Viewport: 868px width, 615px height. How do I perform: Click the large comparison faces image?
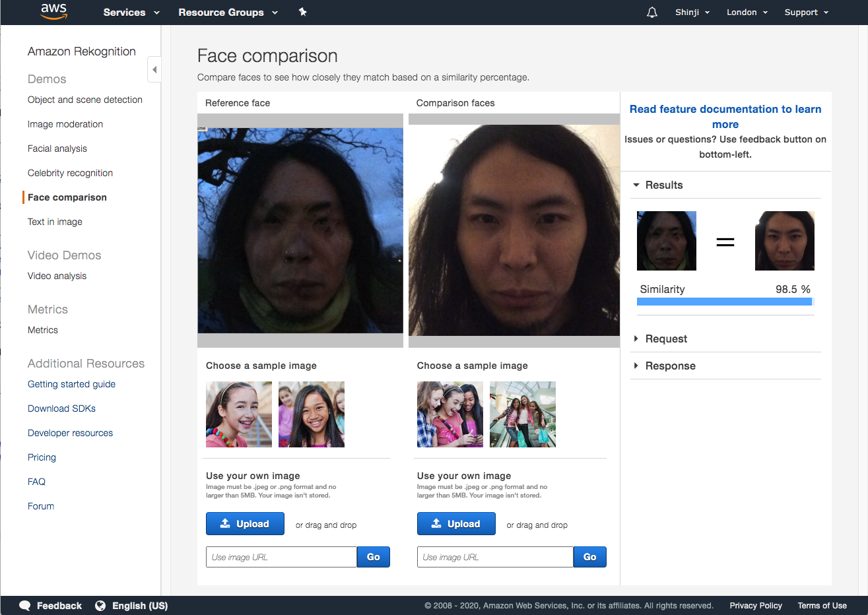(x=514, y=230)
